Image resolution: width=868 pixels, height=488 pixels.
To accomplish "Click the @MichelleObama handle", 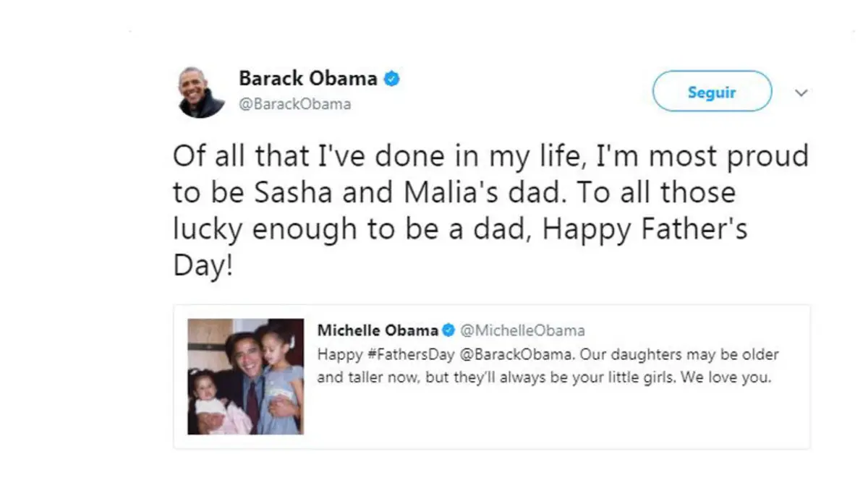I will pyautogui.click(x=522, y=330).
